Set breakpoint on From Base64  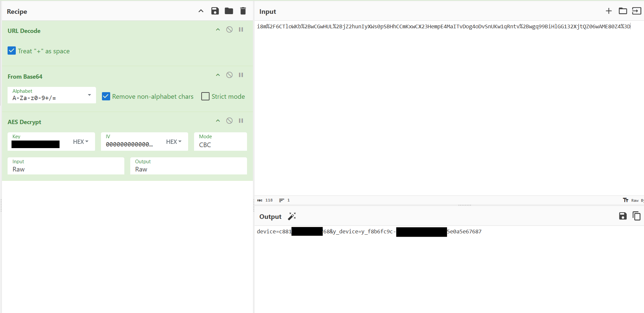point(241,75)
